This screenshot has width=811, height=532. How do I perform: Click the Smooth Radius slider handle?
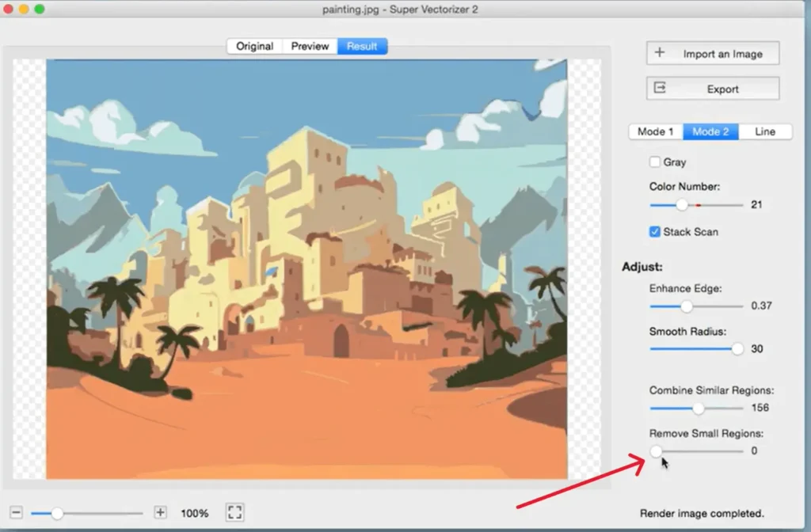click(737, 349)
